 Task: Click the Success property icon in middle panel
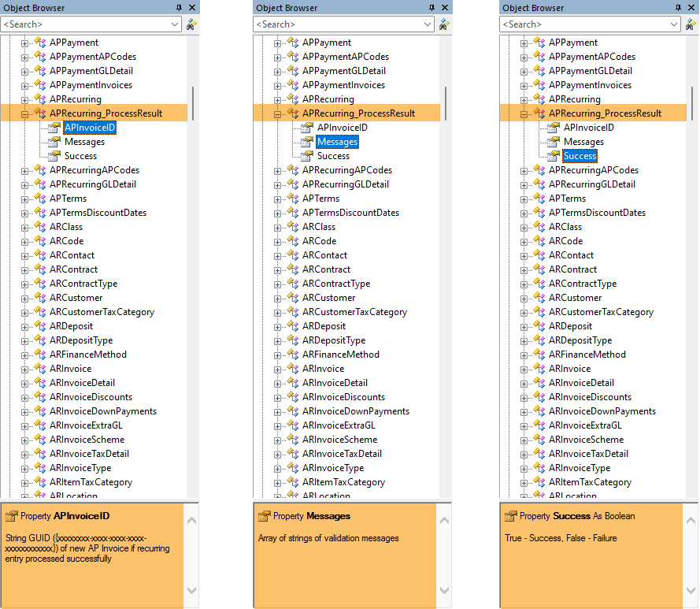click(307, 156)
